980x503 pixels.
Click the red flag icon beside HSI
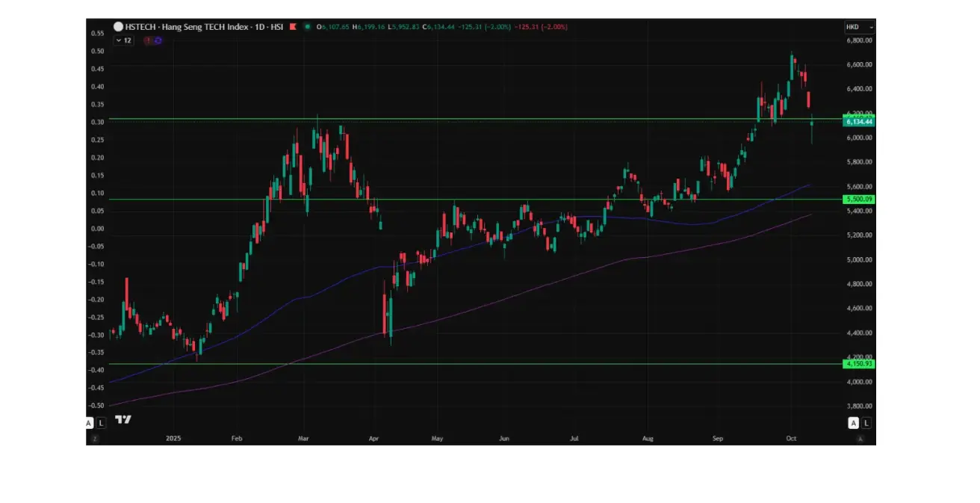point(294,27)
